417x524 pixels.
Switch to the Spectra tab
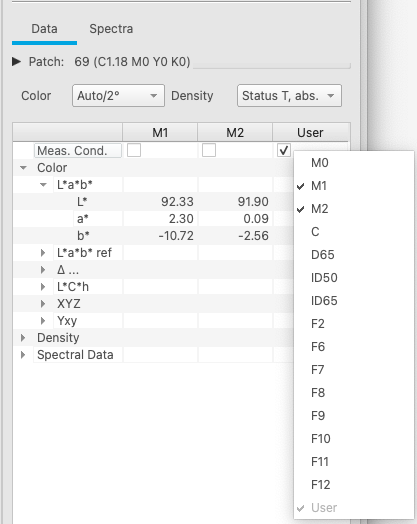[x=111, y=29]
